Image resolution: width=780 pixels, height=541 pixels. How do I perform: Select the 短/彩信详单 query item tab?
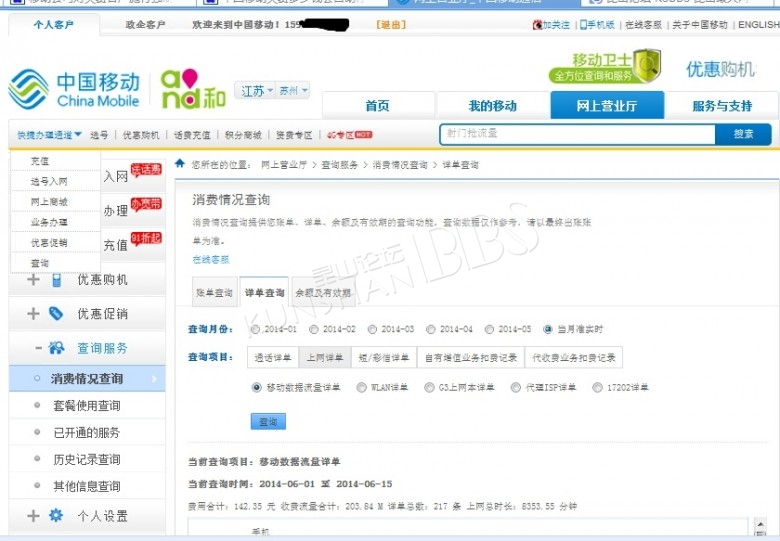384,358
